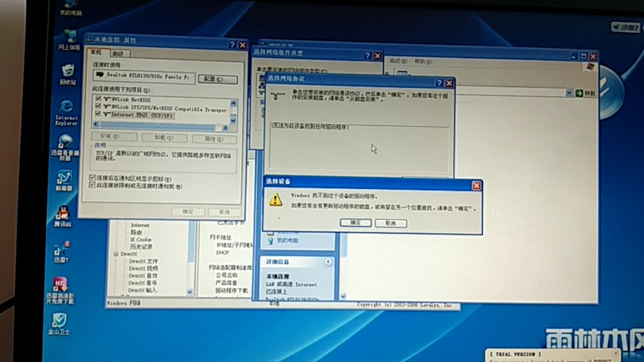This screenshot has height=362, width=644.
Task: Open the 迅雷看看播放器 desktop icon
Action: click(64, 147)
